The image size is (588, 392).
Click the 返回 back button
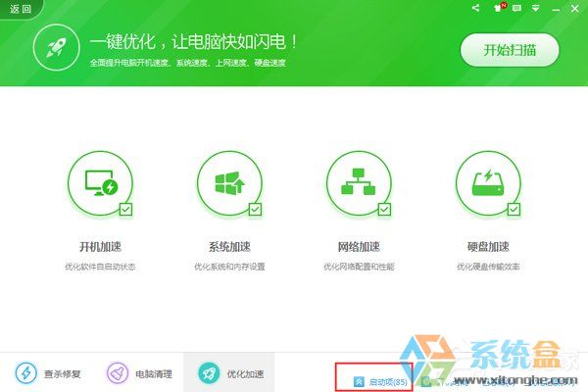pos(21,9)
